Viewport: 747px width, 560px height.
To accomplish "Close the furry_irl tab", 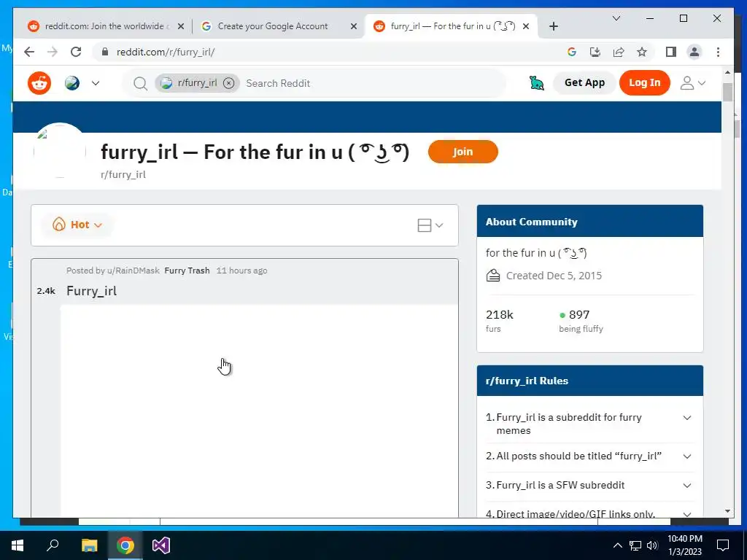I will coord(526,26).
